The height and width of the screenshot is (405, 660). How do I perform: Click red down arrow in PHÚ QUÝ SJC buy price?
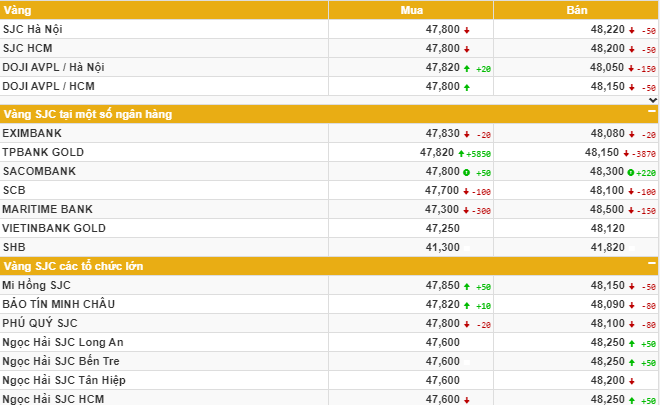coord(467,324)
